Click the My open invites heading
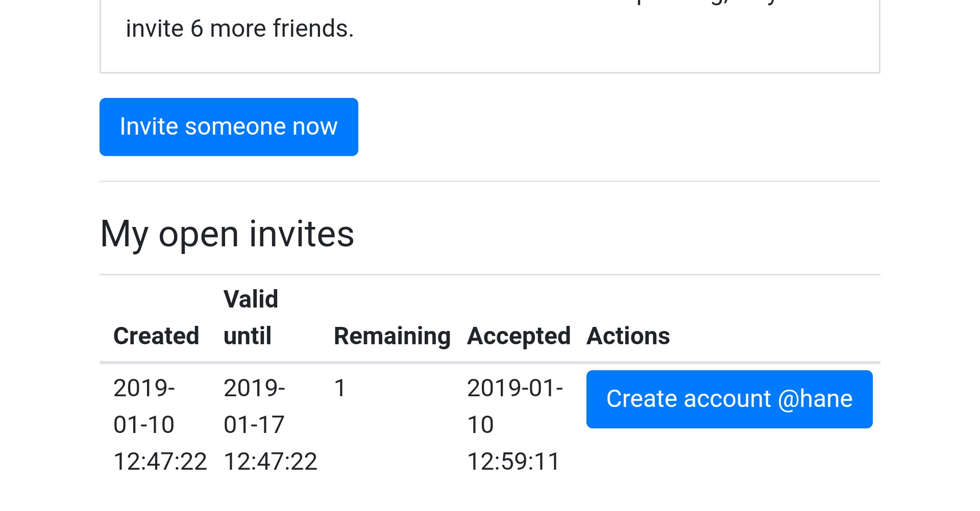The image size is (980, 511). pos(227,234)
